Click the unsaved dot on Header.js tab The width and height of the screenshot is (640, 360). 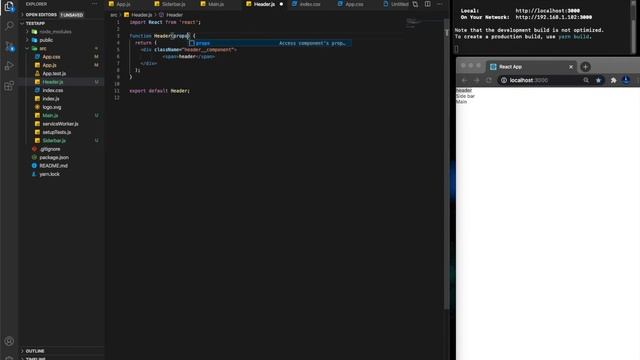281,4
